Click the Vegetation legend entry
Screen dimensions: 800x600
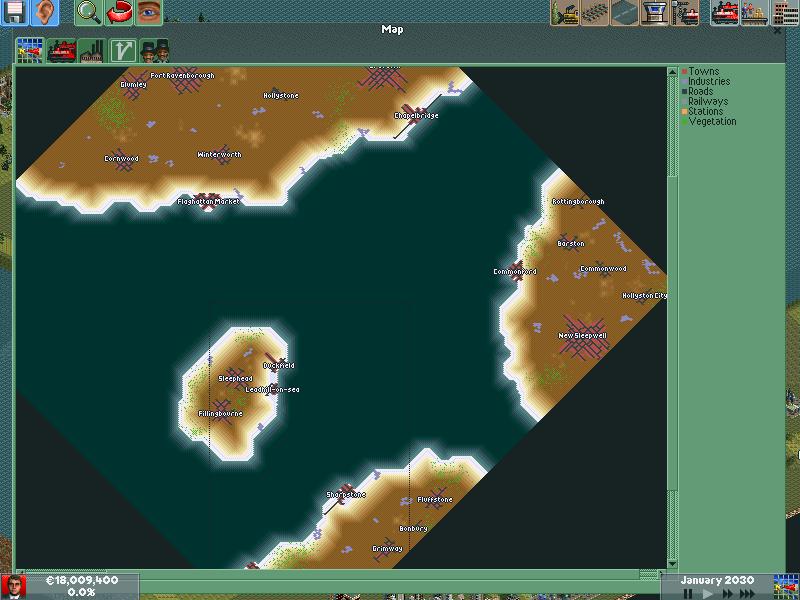click(709, 121)
